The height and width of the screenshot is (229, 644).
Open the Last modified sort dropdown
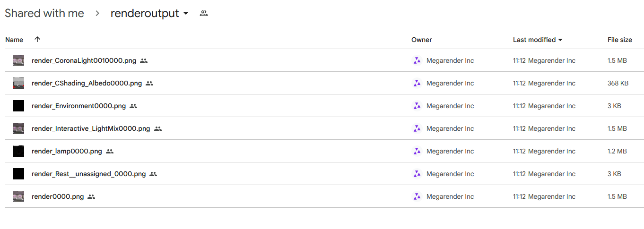tap(560, 40)
